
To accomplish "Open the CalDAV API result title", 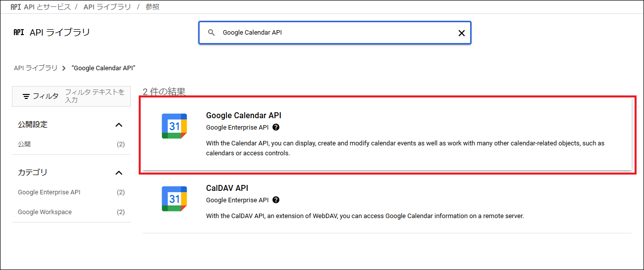I will pyautogui.click(x=227, y=188).
